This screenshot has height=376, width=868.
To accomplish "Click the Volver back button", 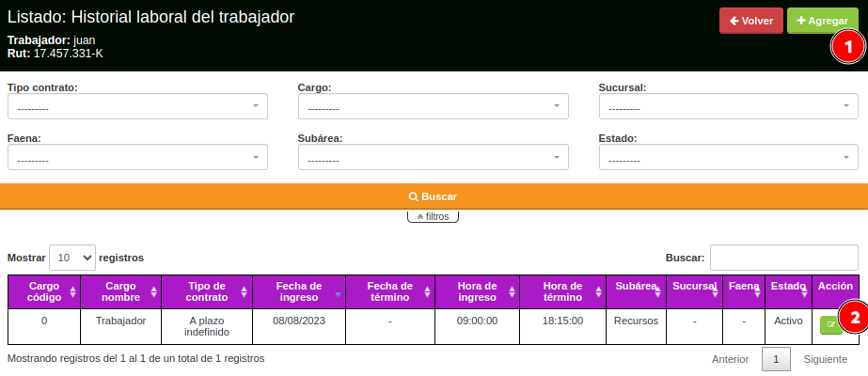I will pos(751,21).
